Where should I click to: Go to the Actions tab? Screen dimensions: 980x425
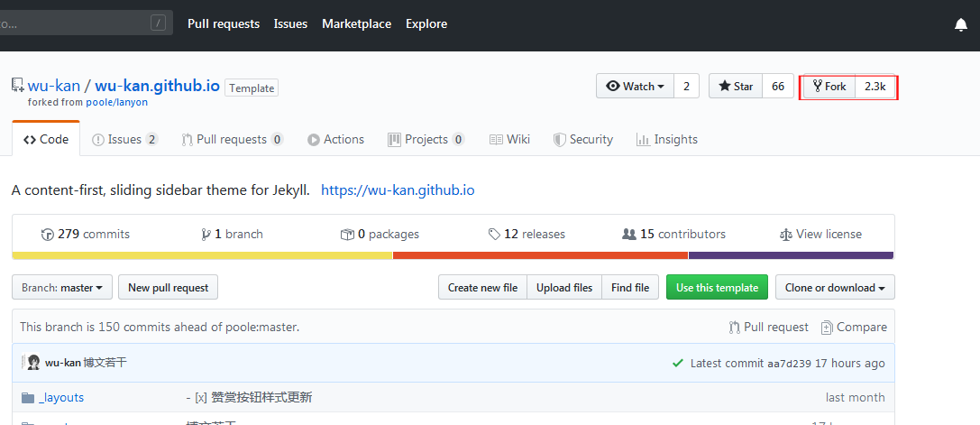[x=335, y=140]
